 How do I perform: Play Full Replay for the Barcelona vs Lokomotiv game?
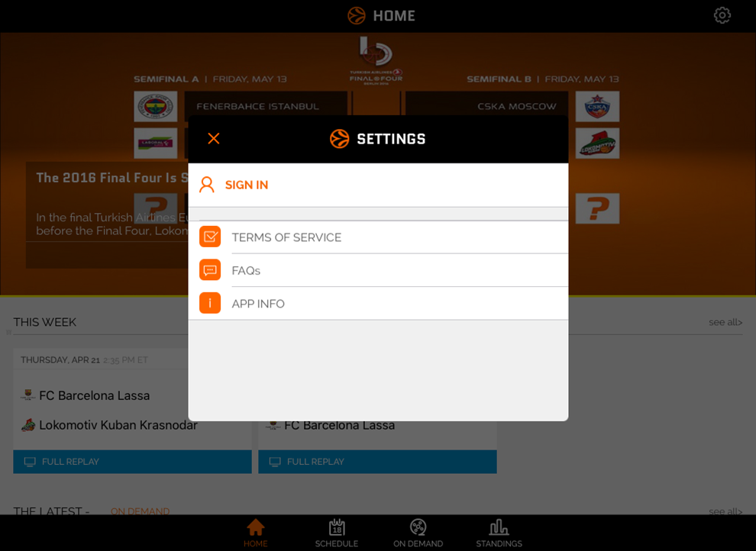click(x=132, y=462)
